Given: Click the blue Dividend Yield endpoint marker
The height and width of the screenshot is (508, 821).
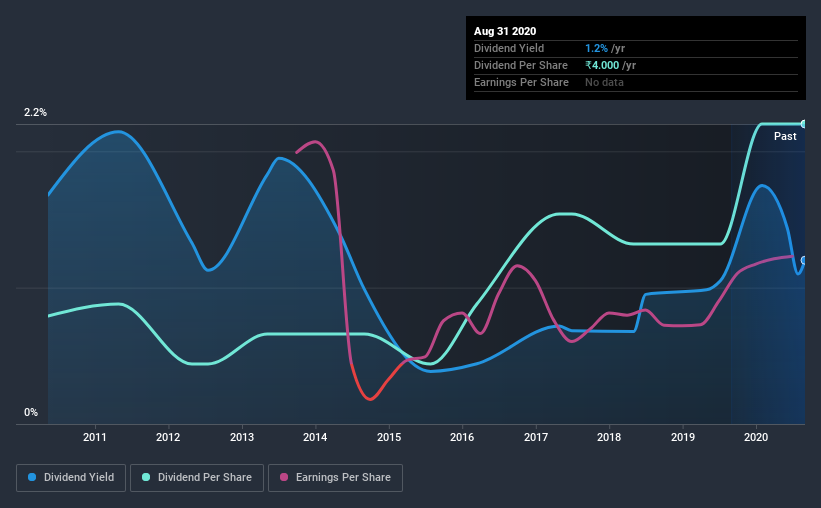Looking at the screenshot, I should tap(803, 260).
